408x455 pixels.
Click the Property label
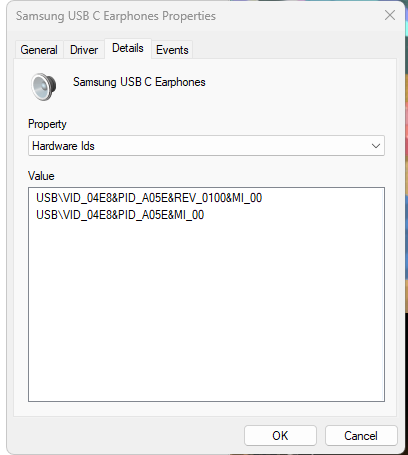tap(47, 124)
